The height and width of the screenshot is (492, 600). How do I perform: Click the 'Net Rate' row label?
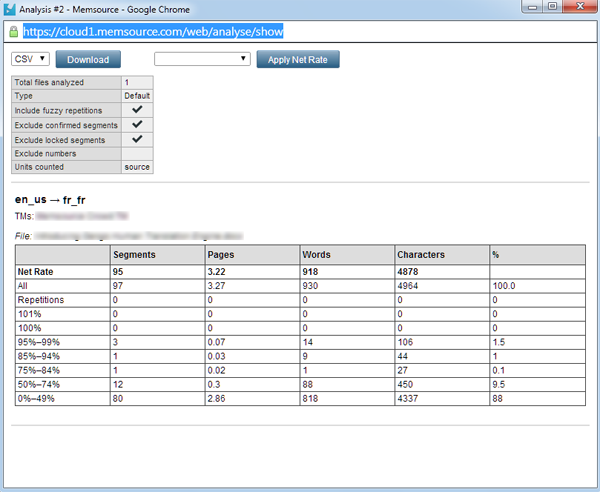tap(35, 272)
